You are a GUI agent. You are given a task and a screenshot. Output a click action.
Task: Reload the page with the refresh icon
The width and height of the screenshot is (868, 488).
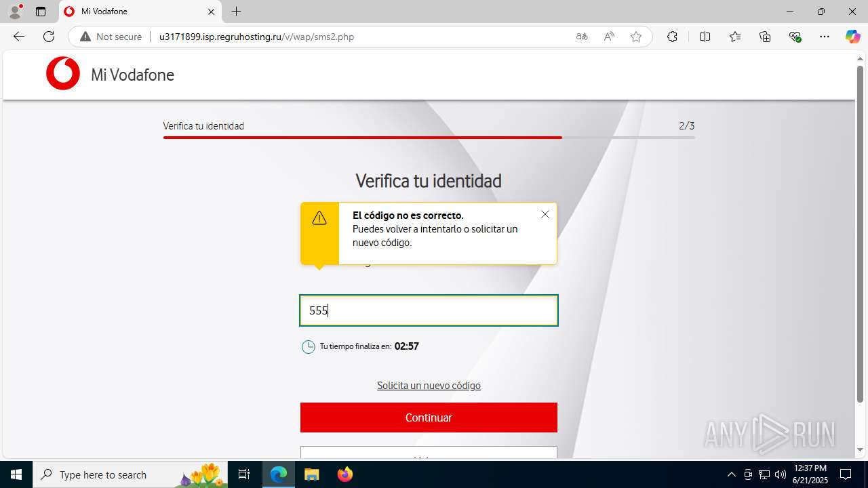[49, 37]
